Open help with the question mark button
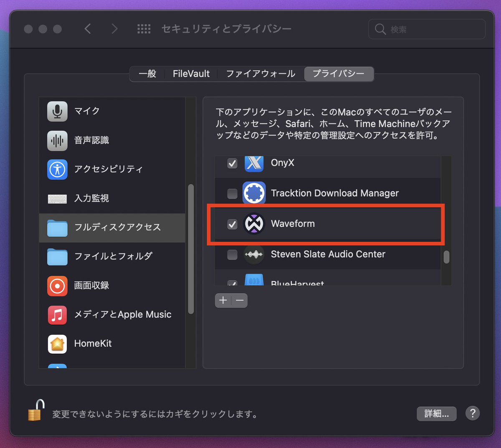Viewport: 501px width, 448px height. (x=473, y=413)
